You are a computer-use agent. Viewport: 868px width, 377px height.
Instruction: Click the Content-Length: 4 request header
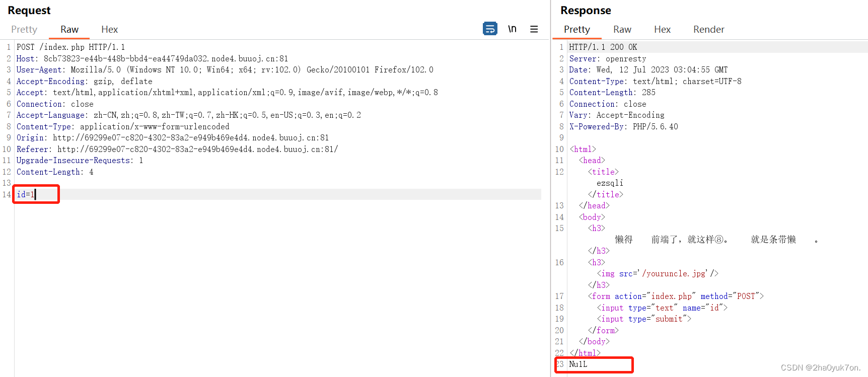click(55, 172)
